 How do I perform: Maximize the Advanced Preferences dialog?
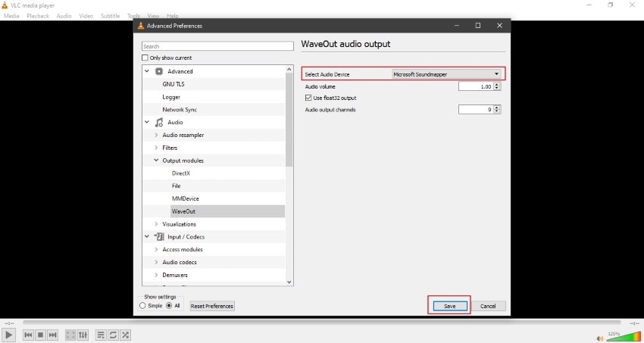477,26
